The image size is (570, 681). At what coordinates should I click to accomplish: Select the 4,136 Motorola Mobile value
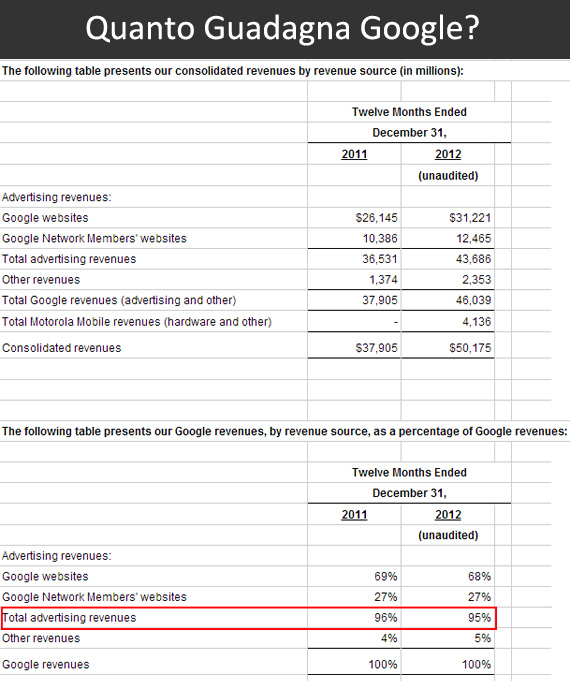pos(477,322)
